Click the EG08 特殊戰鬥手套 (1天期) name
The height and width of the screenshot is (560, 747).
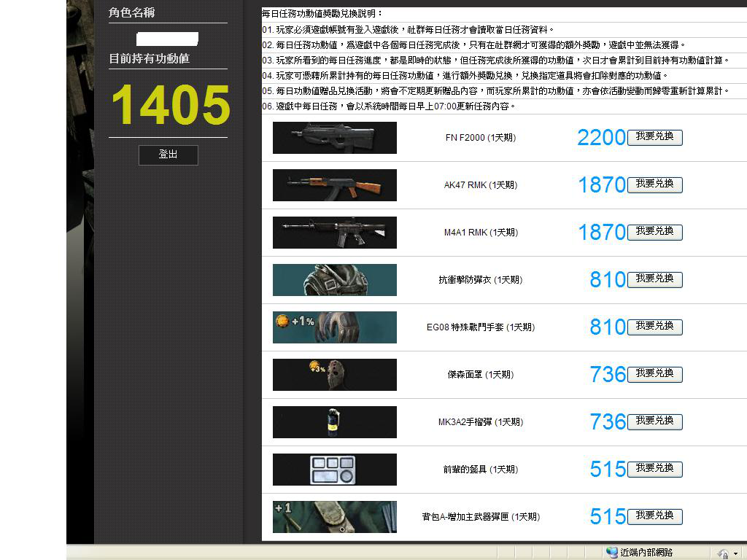481,327
